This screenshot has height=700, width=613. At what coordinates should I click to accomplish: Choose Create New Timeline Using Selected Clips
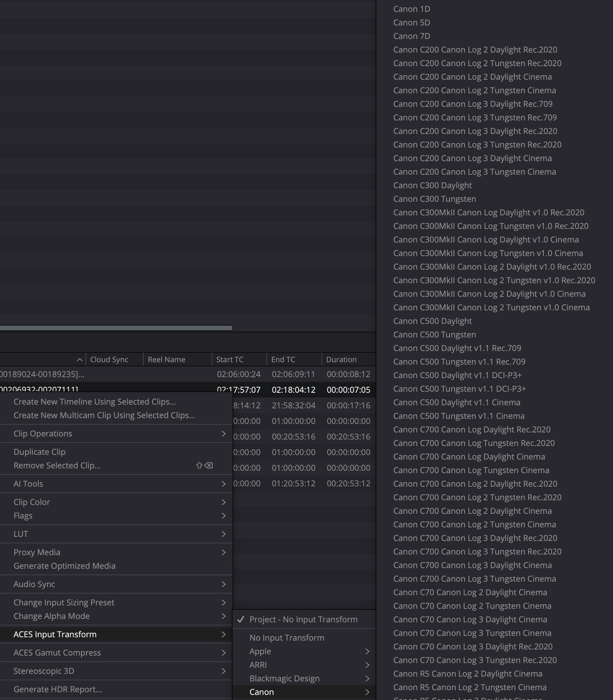(116, 402)
